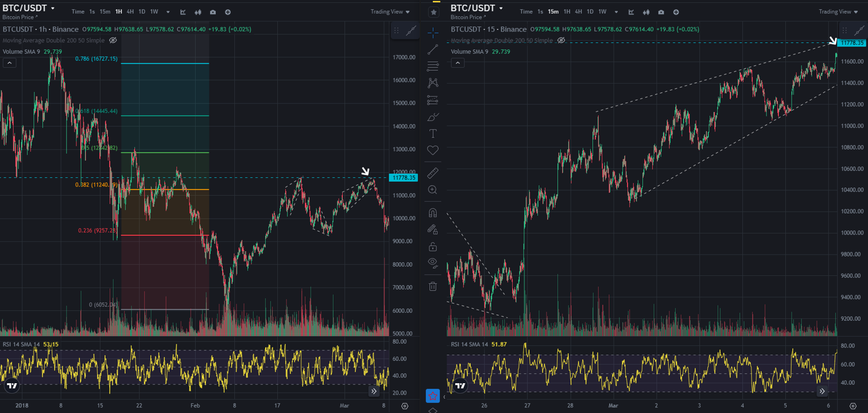
Task: Toggle Moving Average visibility on right chart
Action: pyautogui.click(x=561, y=41)
